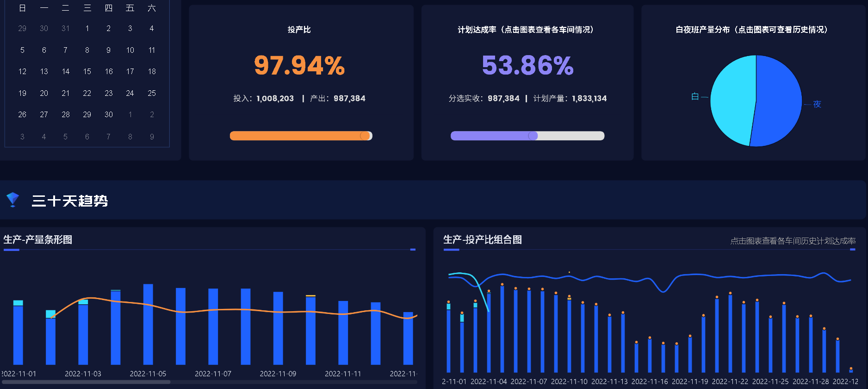
Task: Click the 三十天趋势 section heading
Action: click(x=70, y=201)
